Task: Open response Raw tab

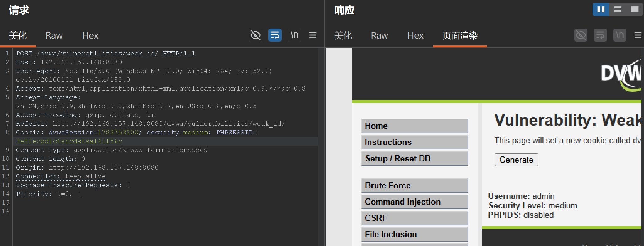Action: [x=379, y=35]
